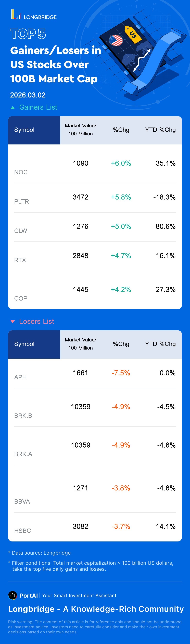Click the yellow US price tag
Image resolution: width=190 pixels, height=644 pixels.
133,34
